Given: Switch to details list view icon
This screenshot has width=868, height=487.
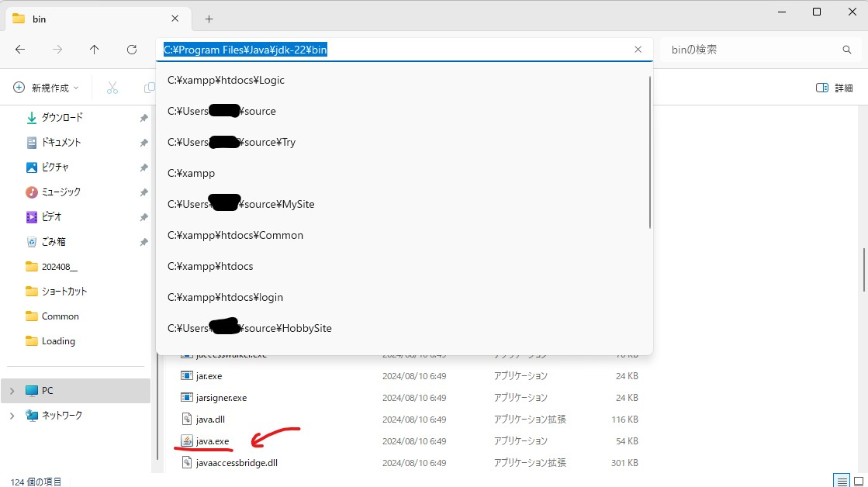Looking at the screenshot, I should (840, 481).
